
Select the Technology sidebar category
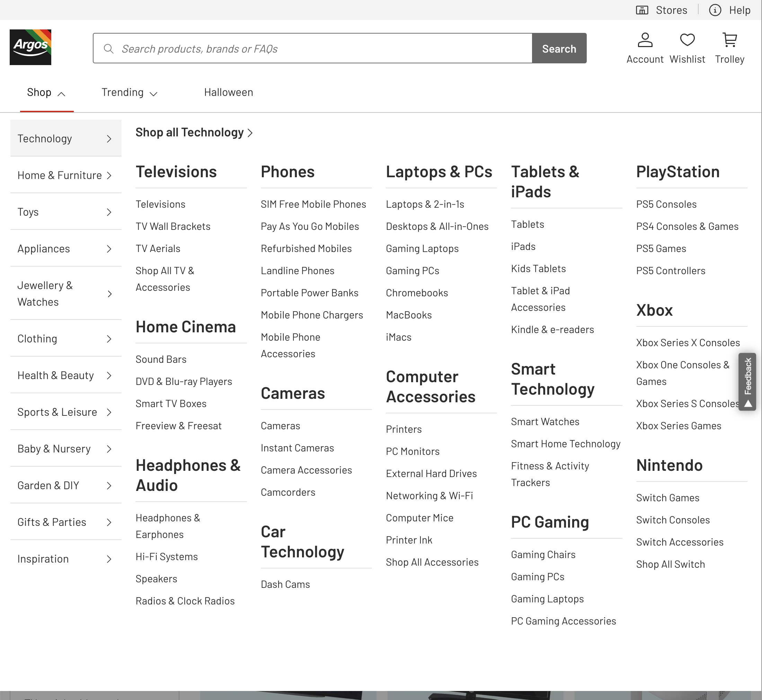[x=45, y=138]
